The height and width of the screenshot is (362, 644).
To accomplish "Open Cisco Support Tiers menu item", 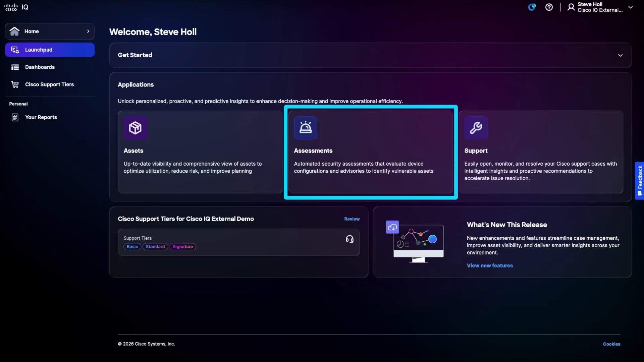I will pos(50,84).
